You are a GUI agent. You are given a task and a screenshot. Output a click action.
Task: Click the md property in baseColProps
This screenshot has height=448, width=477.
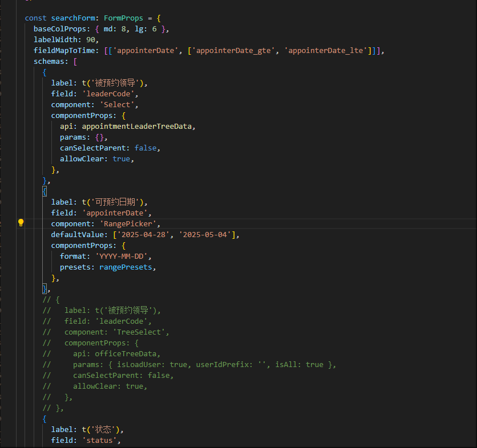pos(108,29)
